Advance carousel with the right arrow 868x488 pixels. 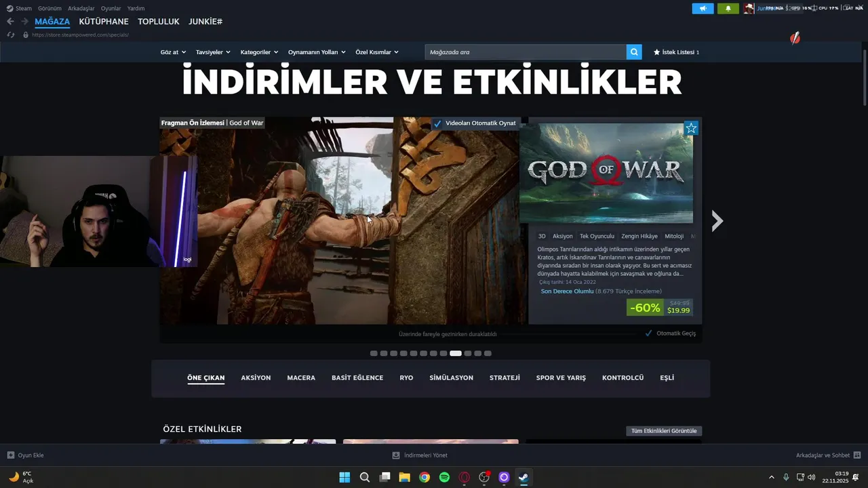[x=717, y=220]
